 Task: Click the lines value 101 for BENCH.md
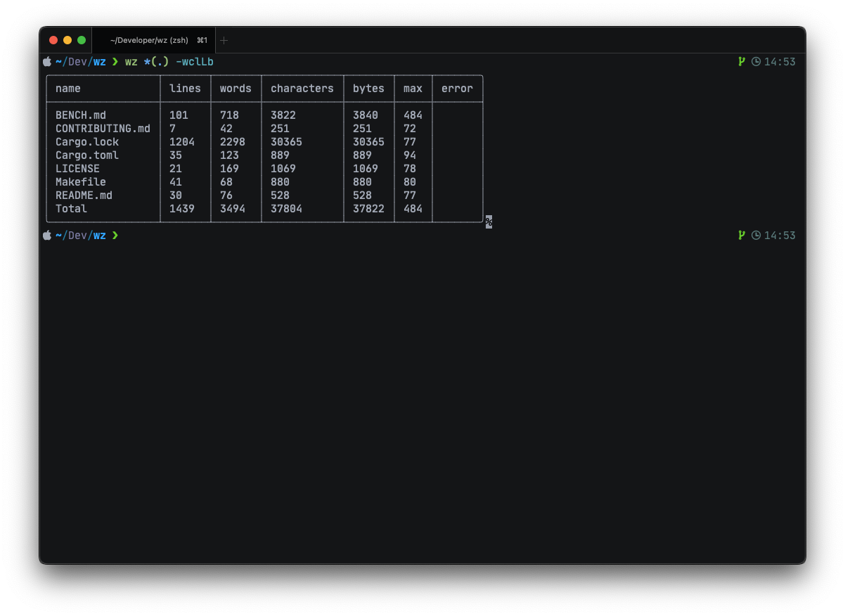[x=179, y=115]
